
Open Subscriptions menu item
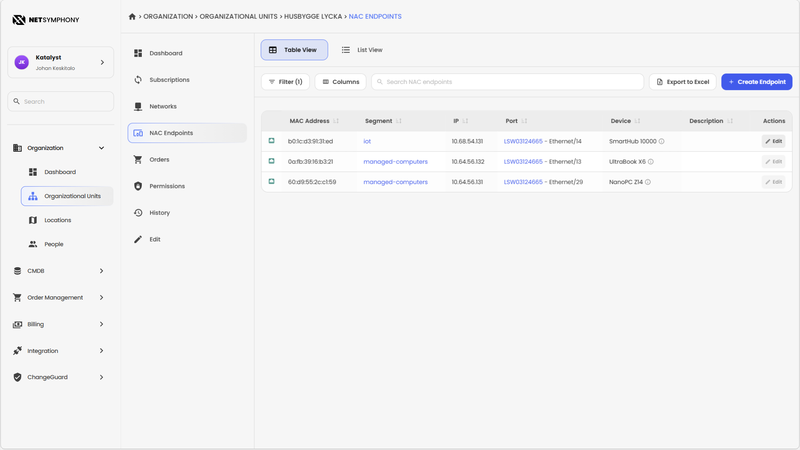pyautogui.click(x=187, y=80)
